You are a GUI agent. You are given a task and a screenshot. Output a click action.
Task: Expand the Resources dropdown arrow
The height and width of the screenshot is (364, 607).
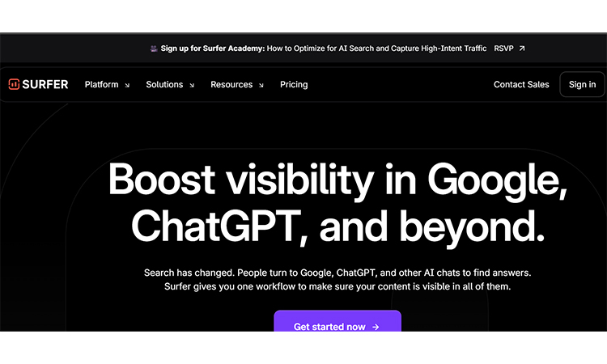[261, 86]
